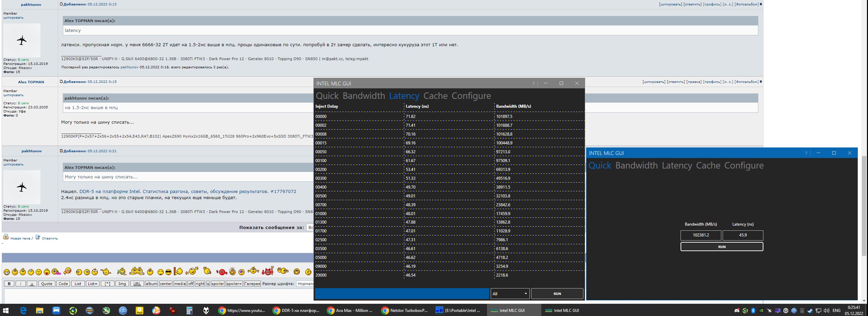868x316 pixels.
Task: Click the help '?' in the Quick-results MLC window
Action: point(806,153)
